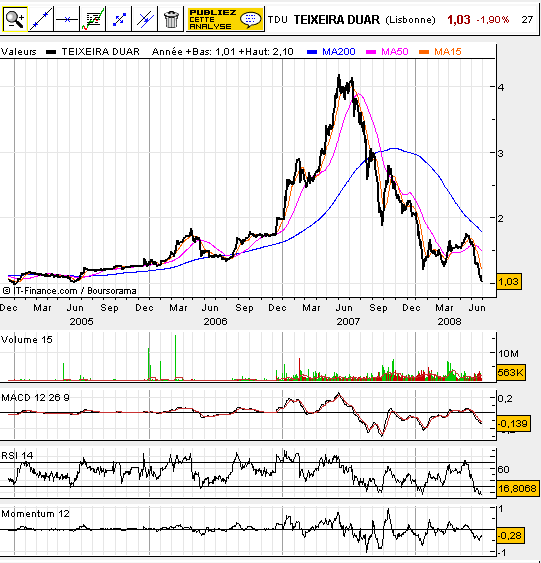Click the orange MA15 legend swatch
Image resolution: width=541 pixels, height=563 pixels.
pos(424,52)
